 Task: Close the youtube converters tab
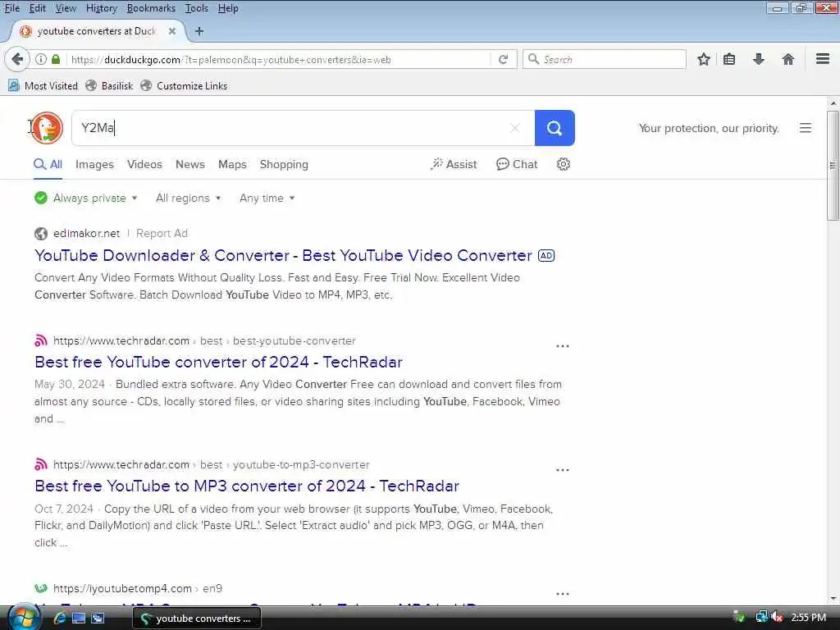[x=172, y=31]
